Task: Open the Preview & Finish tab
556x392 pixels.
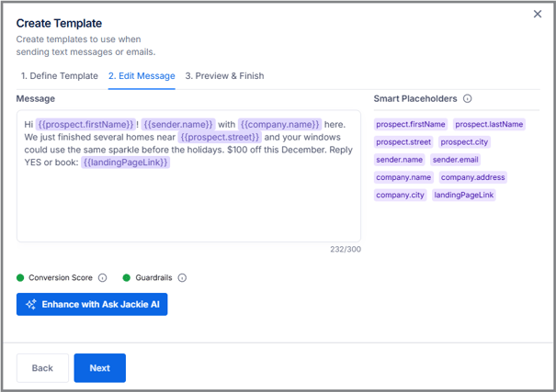Action: click(x=224, y=76)
